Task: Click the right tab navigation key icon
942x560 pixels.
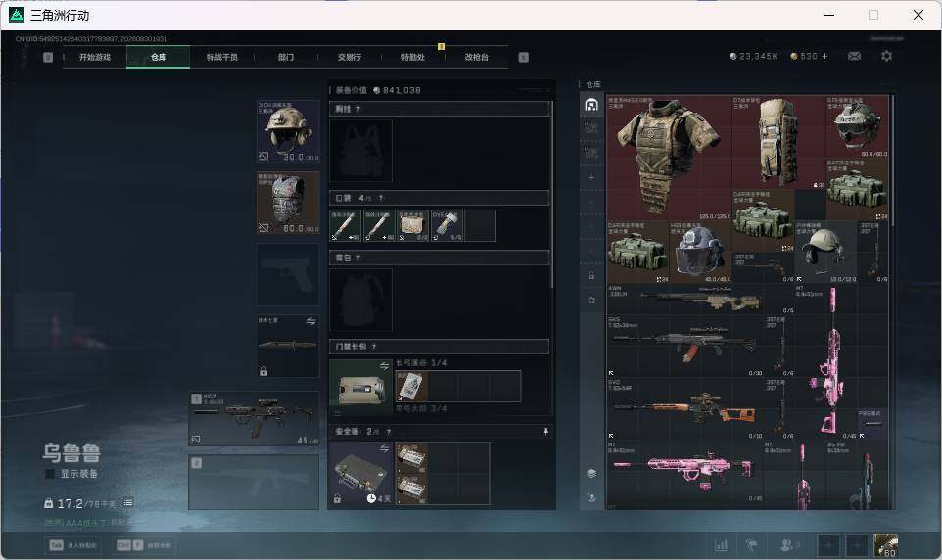Action: pyautogui.click(x=523, y=57)
